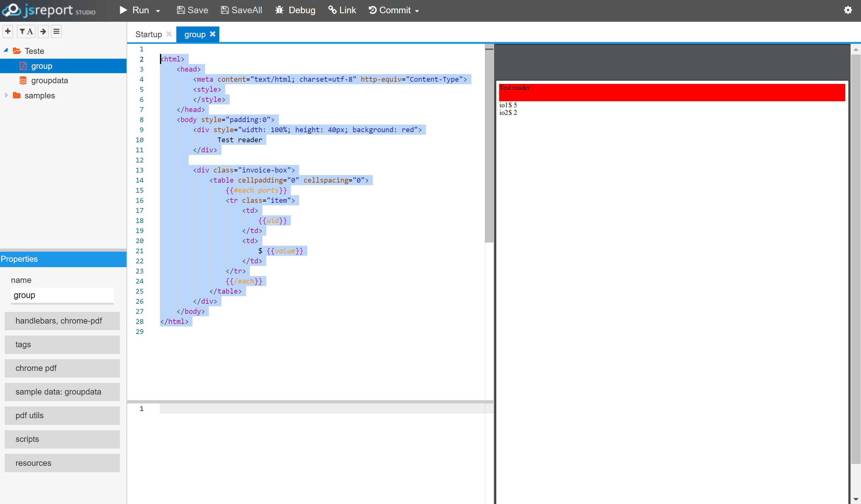Image resolution: width=861 pixels, height=504 pixels.
Task: Open the filter entities by name tool
Action: point(25,31)
